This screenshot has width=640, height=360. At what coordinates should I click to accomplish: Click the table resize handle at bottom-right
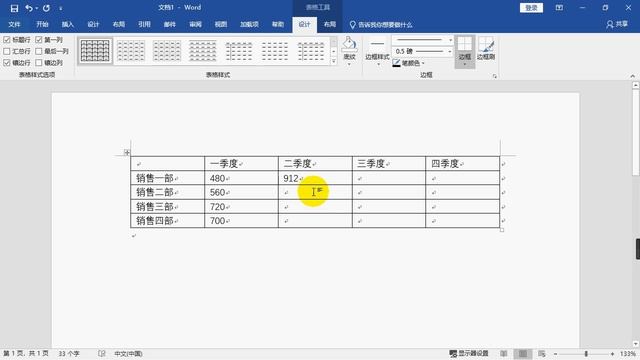pos(502,230)
